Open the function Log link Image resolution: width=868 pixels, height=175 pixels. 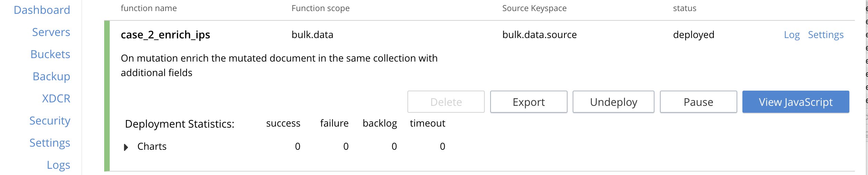(x=792, y=35)
